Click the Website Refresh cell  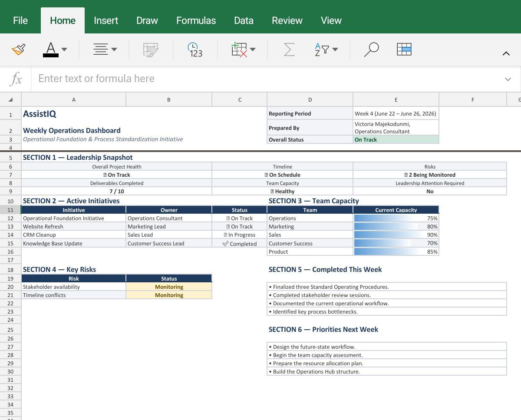tap(73, 226)
